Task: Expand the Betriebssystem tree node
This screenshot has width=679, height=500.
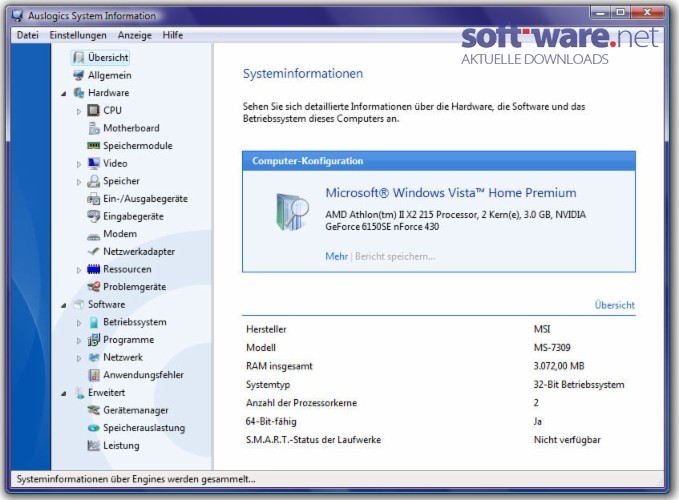Action: pyautogui.click(x=79, y=323)
